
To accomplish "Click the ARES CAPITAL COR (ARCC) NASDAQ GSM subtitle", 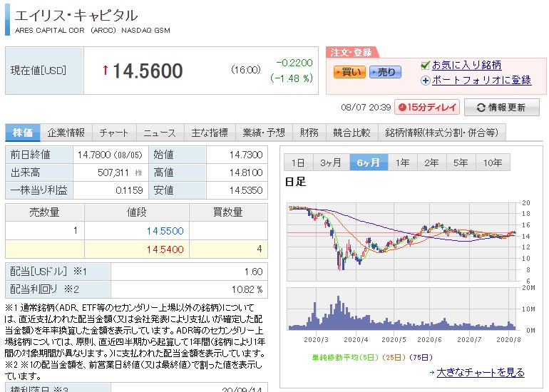I will (x=93, y=31).
